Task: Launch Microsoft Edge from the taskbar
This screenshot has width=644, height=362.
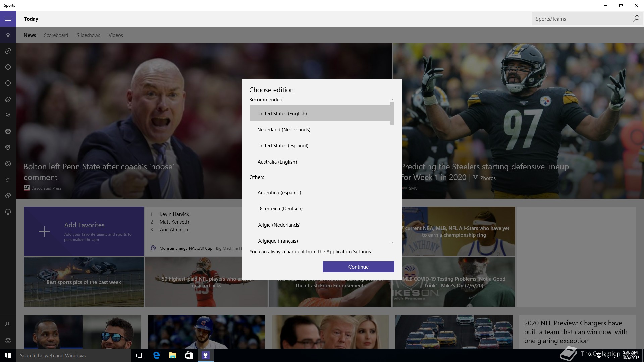Action: pyautogui.click(x=156, y=355)
